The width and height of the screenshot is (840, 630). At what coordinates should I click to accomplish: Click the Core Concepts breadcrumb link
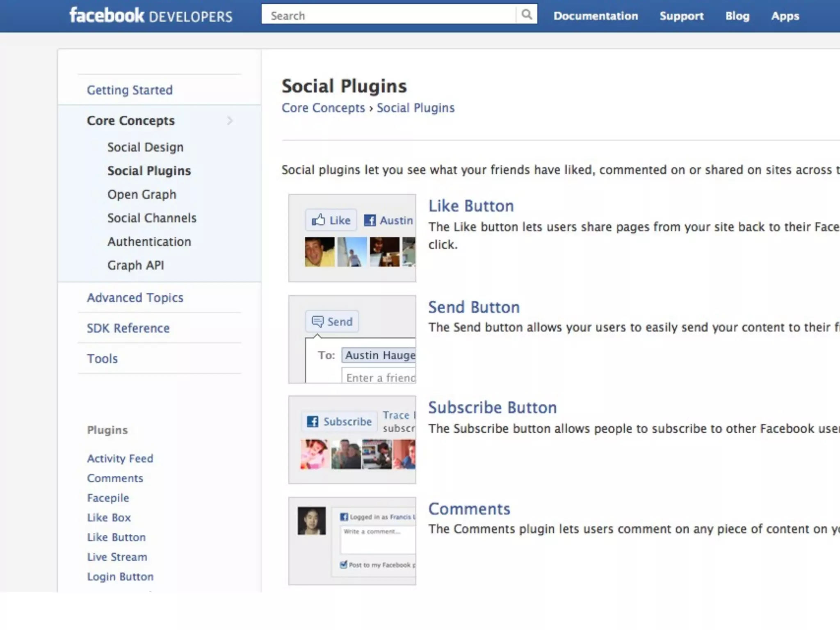(323, 108)
